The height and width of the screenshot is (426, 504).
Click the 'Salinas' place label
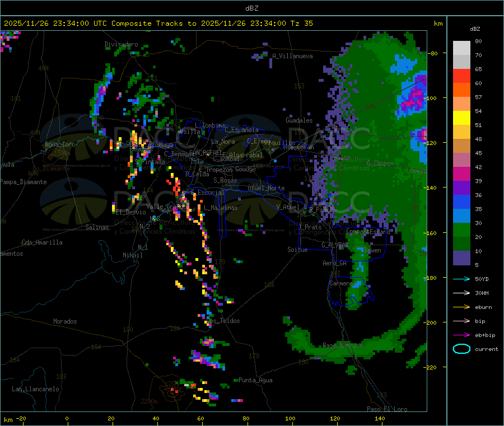coord(97,227)
